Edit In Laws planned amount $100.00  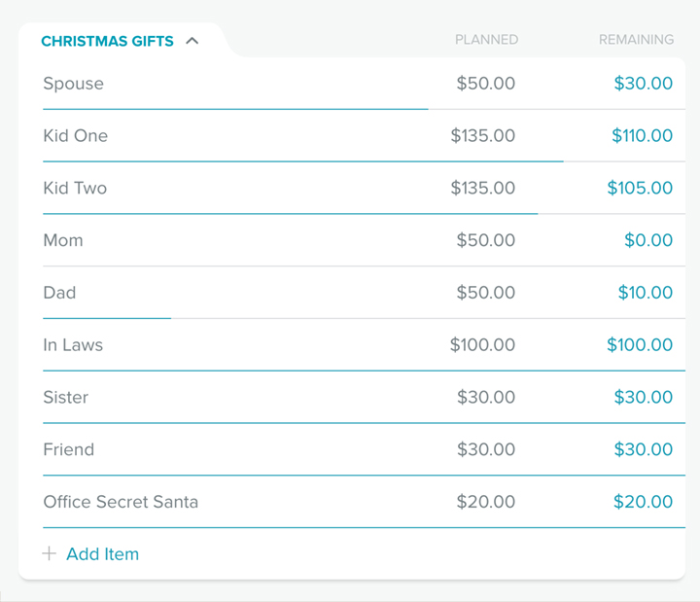pos(482,345)
